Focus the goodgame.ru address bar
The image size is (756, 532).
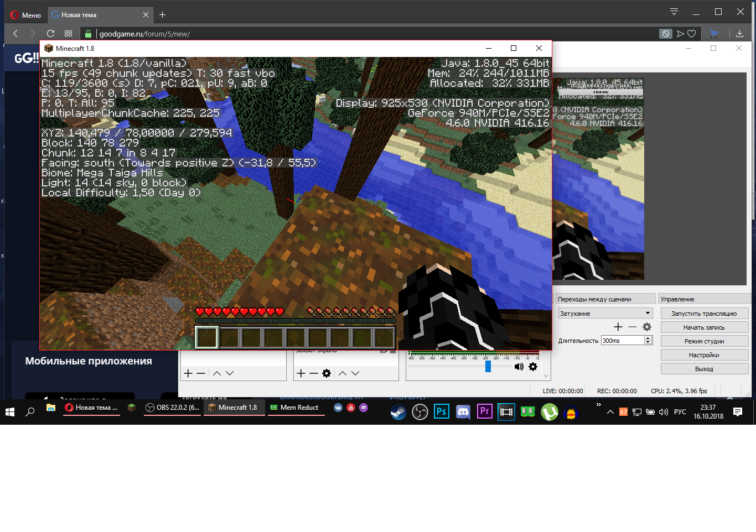pyautogui.click(x=376, y=34)
